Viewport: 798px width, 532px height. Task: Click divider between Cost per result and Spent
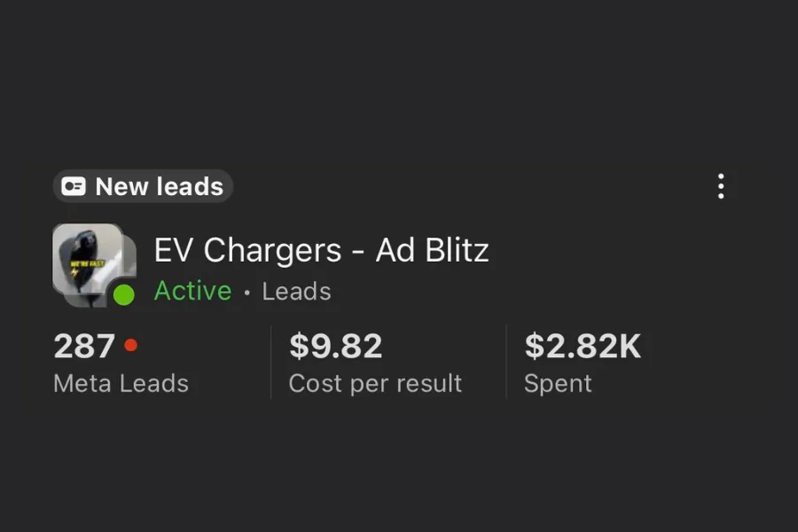click(506, 362)
